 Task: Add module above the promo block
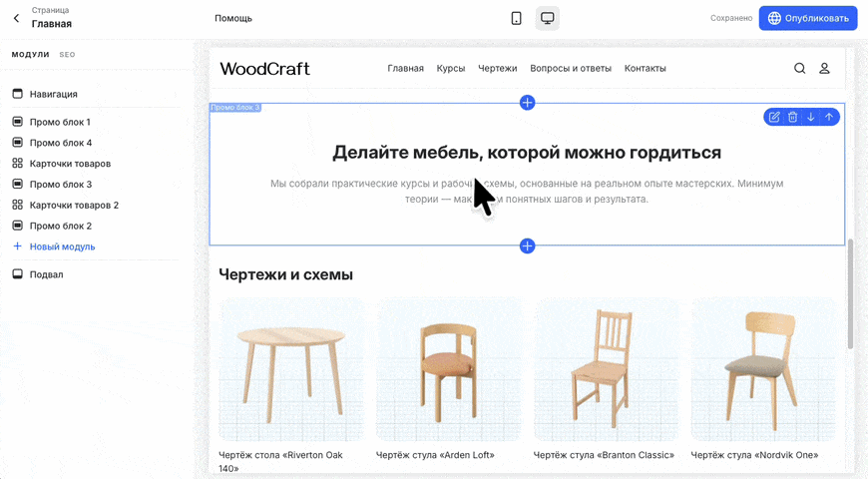point(527,103)
